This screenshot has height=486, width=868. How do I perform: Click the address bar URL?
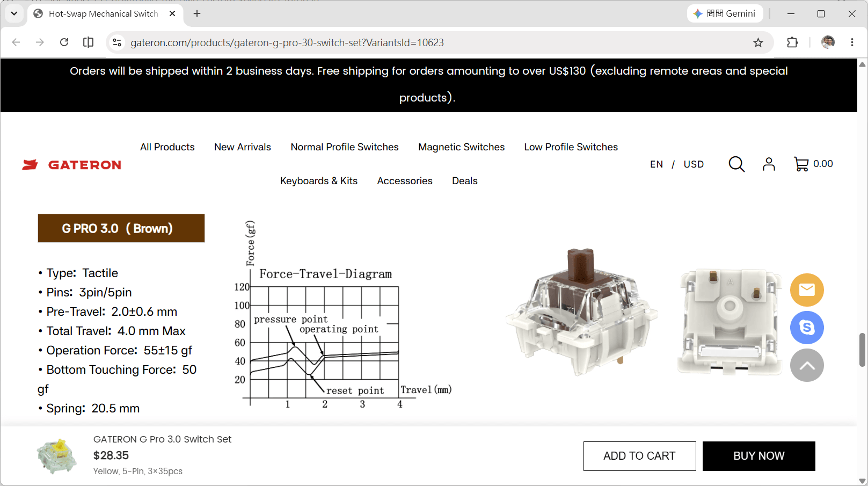pyautogui.click(x=287, y=42)
